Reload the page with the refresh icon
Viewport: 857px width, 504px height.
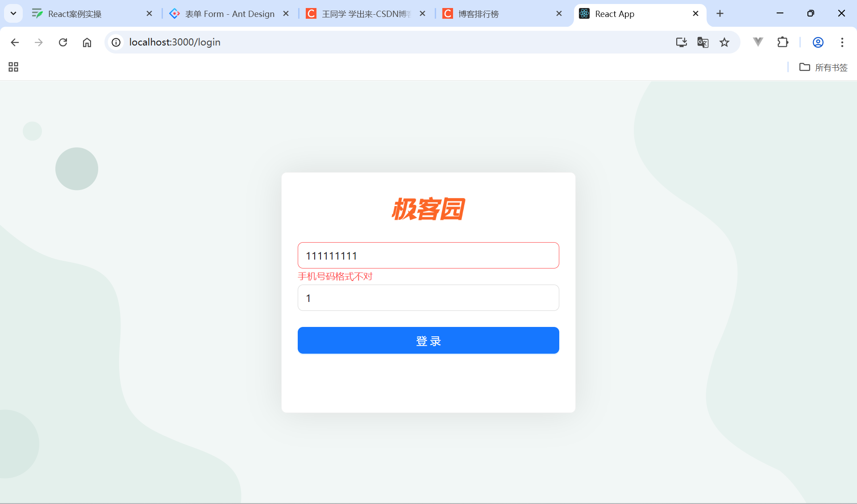(63, 42)
